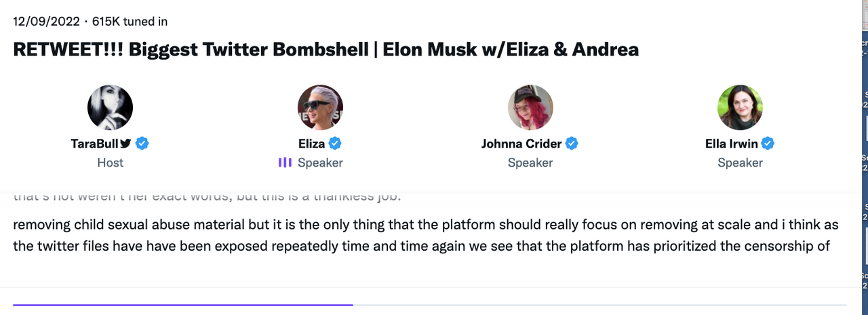Image resolution: width=868 pixels, height=315 pixels.
Task: Seek to the gray unplayed part of progress bar
Action: pyautogui.click(x=600, y=305)
